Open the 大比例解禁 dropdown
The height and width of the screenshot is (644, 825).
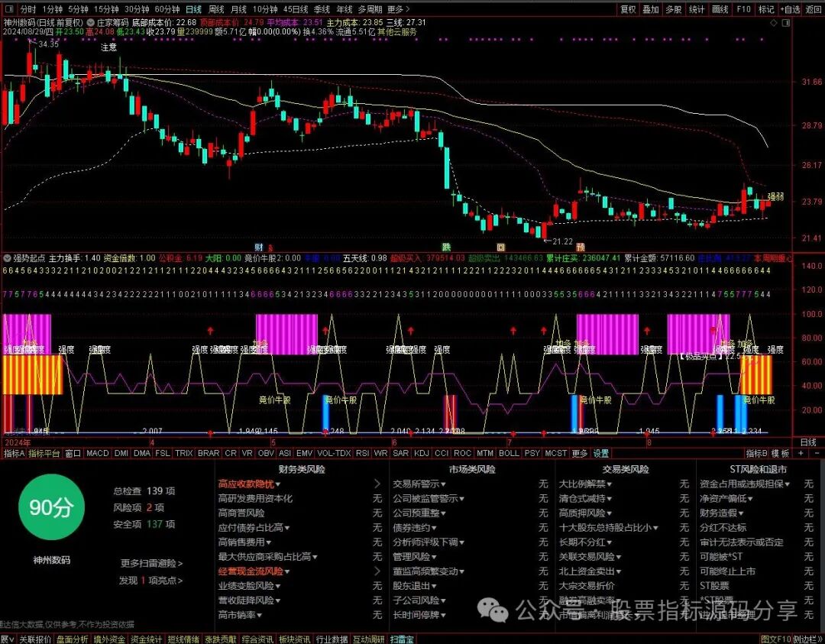click(586, 484)
